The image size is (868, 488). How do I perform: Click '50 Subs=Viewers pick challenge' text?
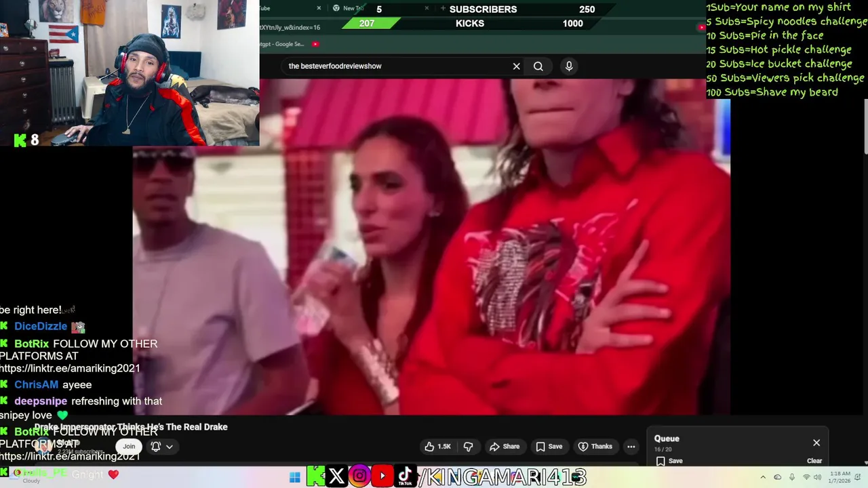coord(785,78)
